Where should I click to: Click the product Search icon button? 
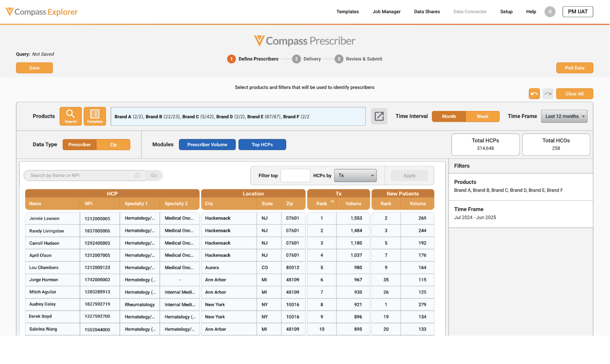point(71,116)
